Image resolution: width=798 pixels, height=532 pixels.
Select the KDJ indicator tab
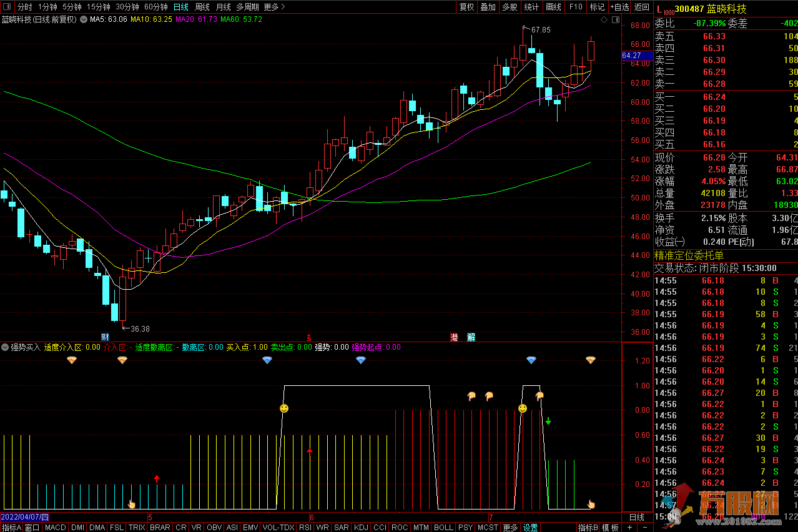coord(361,528)
